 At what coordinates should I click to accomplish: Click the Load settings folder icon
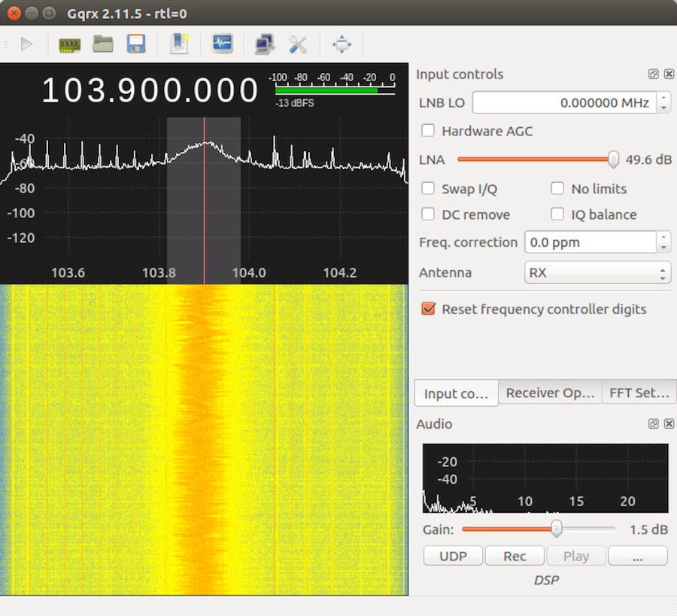103,44
